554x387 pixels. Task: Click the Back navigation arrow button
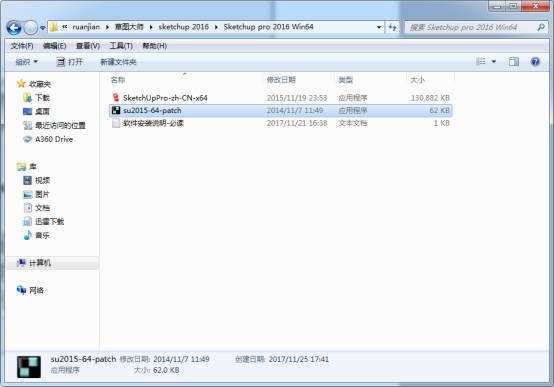pyautogui.click(x=14, y=28)
